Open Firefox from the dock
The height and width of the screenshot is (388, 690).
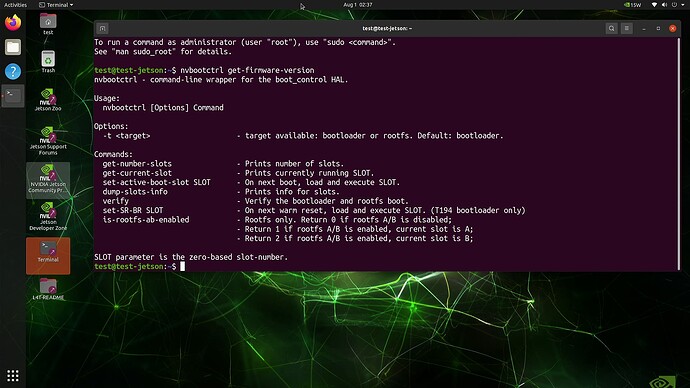[x=13, y=22]
